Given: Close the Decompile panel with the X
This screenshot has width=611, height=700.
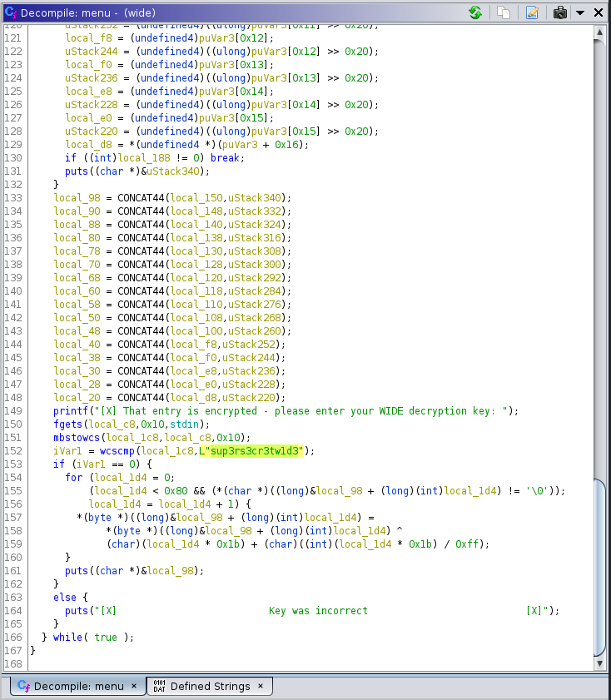Looking at the screenshot, I should pyautogui.click(x=599, y=12).
